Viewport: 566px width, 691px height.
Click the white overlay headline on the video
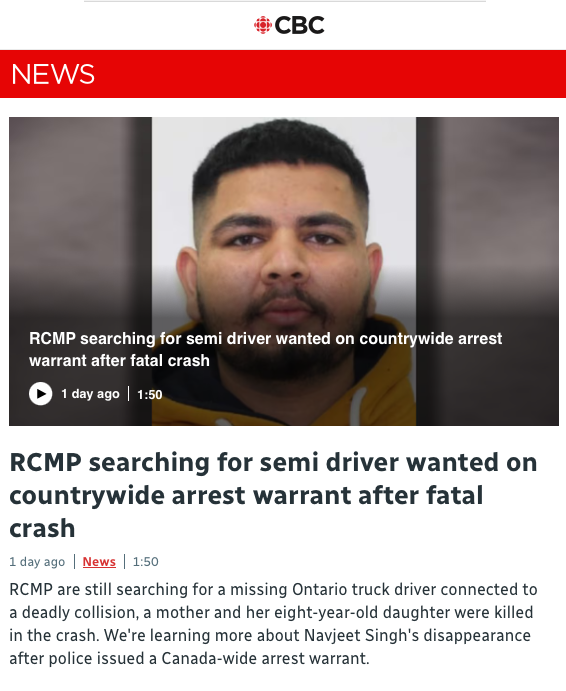coord(265,349)
